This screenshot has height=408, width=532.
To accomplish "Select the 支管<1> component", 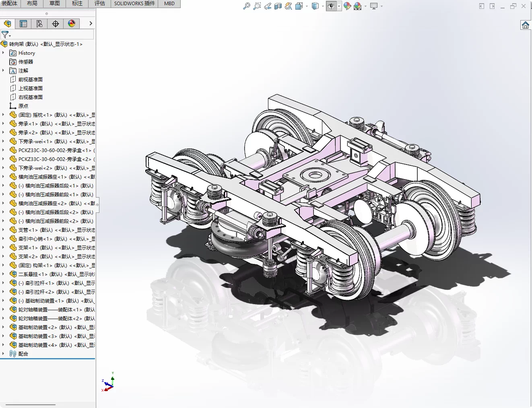I will 52,230.
